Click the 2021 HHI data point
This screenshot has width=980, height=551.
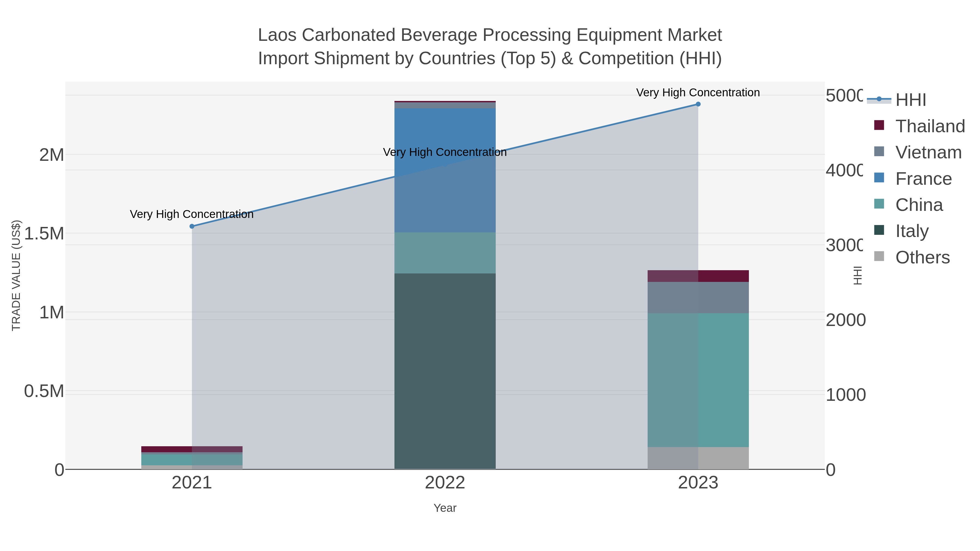point(192,226)
